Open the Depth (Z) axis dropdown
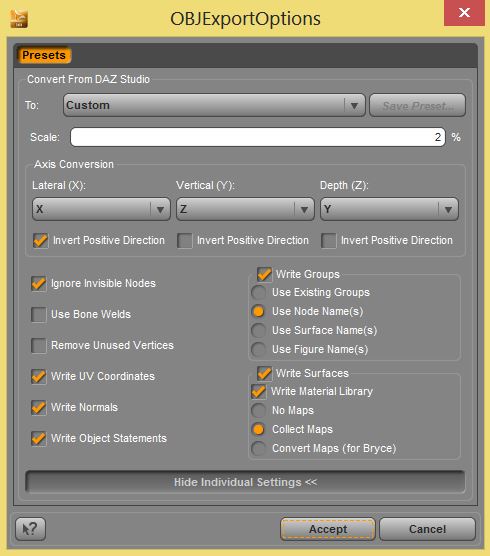Viewport: 490px width, 556px height. click(389, 209)
